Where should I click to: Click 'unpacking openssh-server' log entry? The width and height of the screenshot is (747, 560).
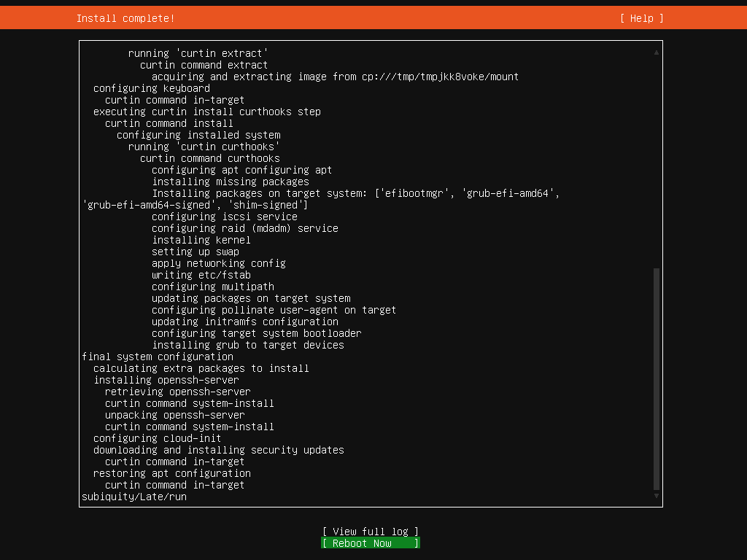point(175,415)
